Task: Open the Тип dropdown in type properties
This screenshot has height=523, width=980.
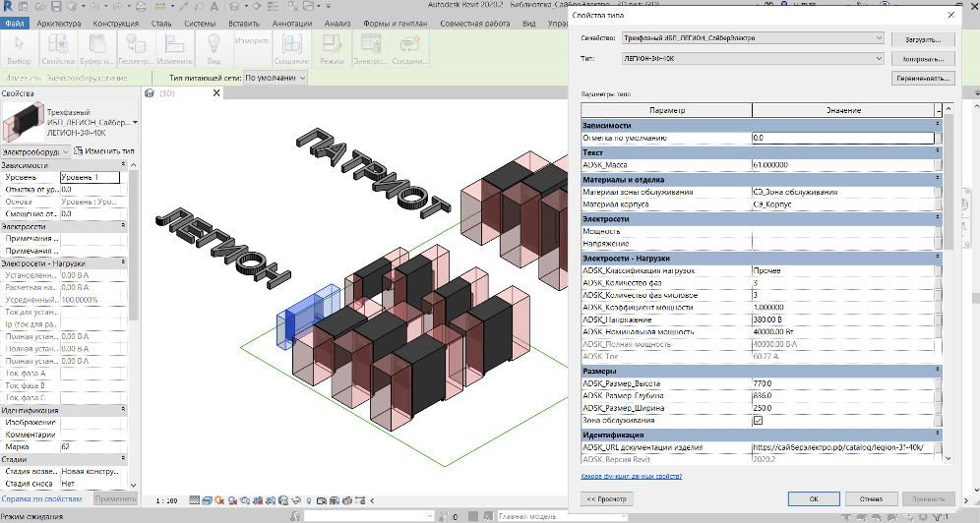Action: (879, 59)
